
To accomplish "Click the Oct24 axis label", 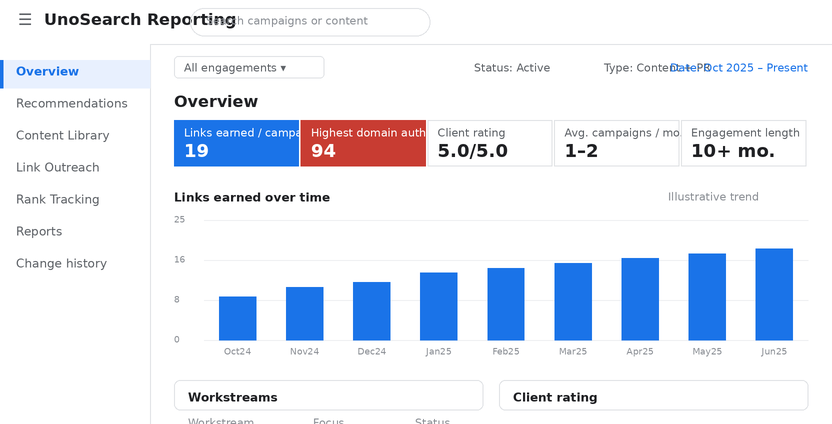I will tap(237, 351).
